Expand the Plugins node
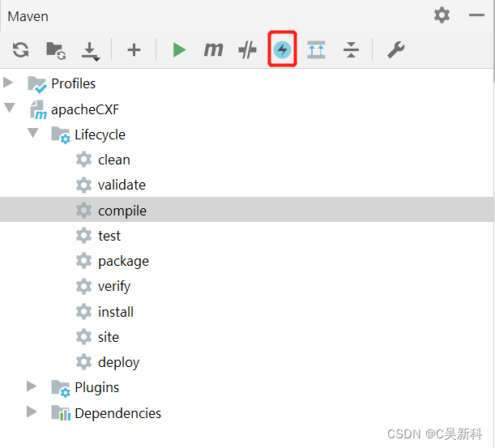Image resolution: width=495 pixels, height=448 pixels. coord(32,386)
